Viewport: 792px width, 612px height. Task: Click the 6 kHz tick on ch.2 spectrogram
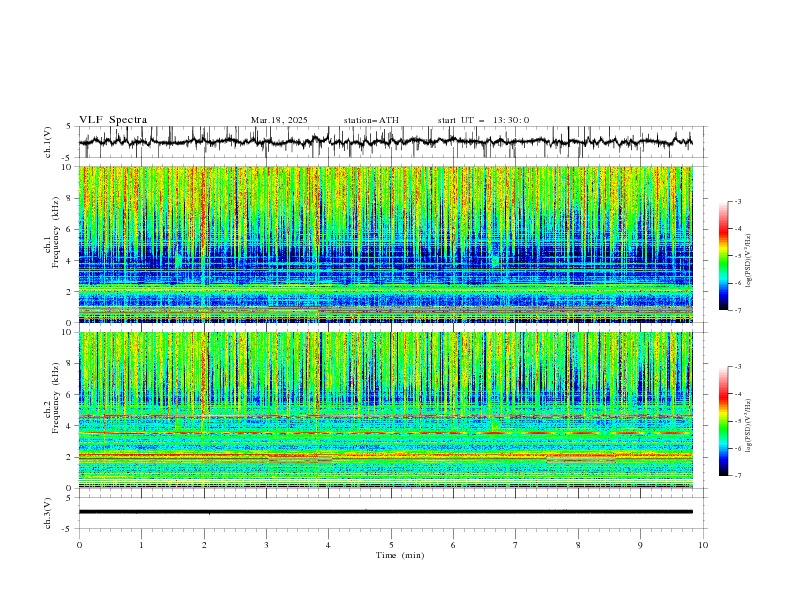pos(70,394)
